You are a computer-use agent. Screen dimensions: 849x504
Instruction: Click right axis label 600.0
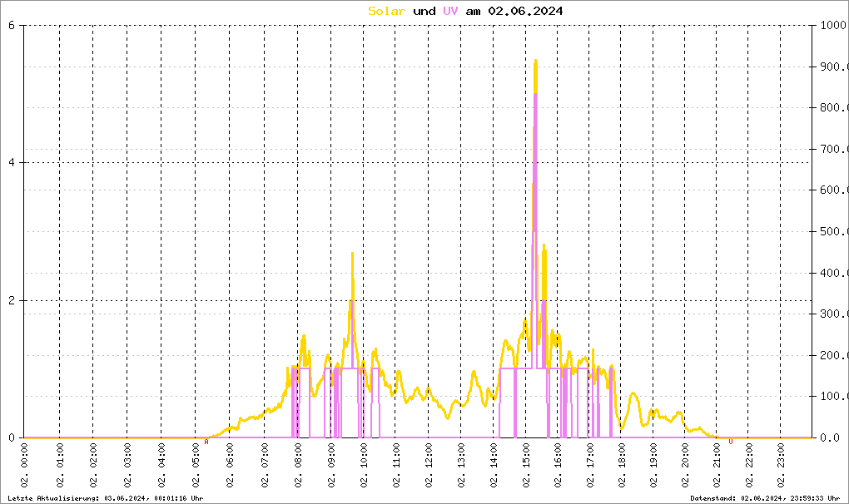(834, 190)
